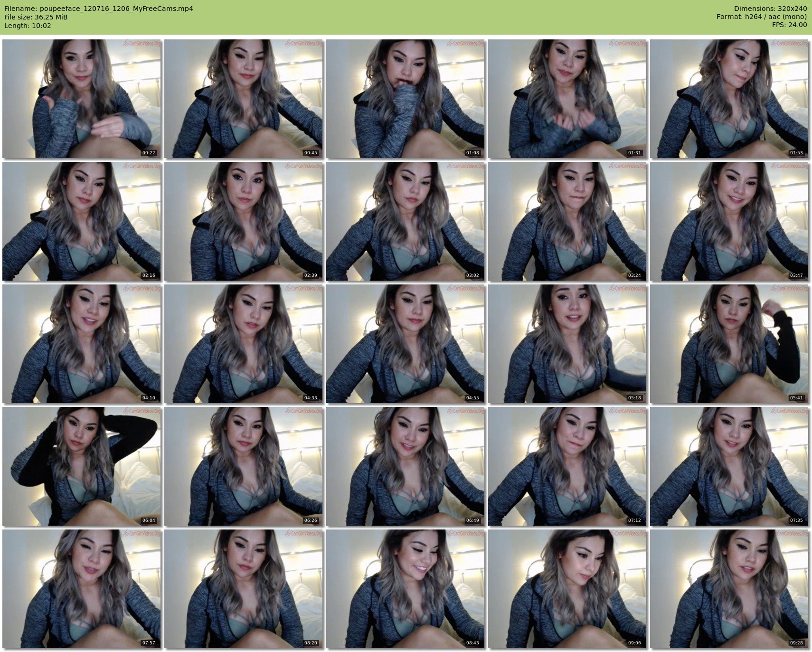
Task: Select the thumbnail timestamped 04:10
Action: [x=82, y=344]
